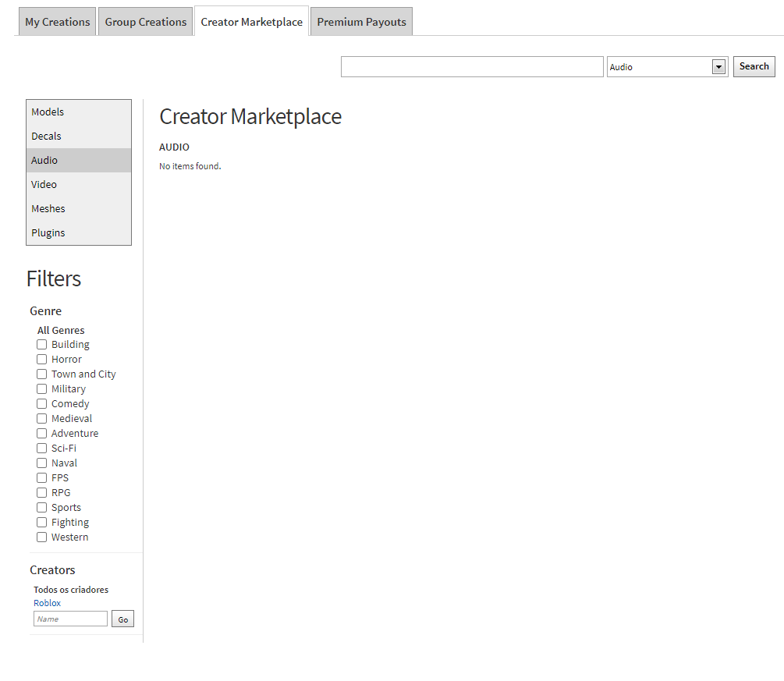This screenshot has width=784, height=681.
Task: Check the Horror genre checkbox
Action: pyautogui.click(x=41, y=359)
